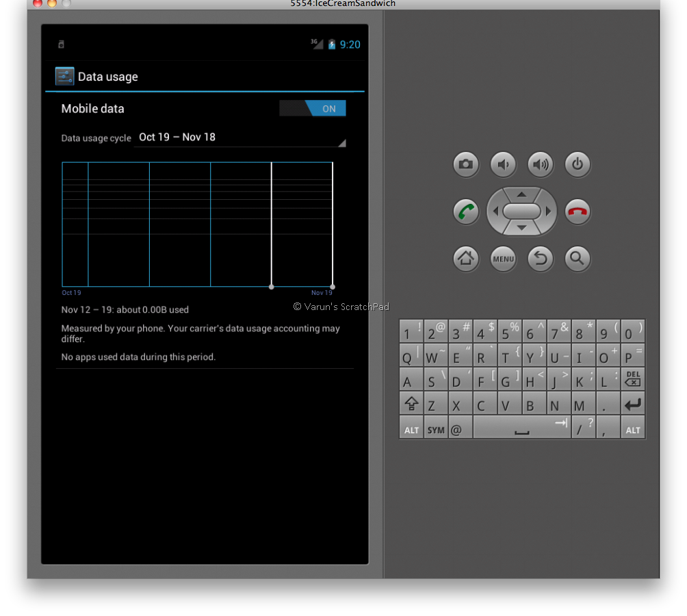This screenshot has width=687, height=616.
Task: Click the 5 percent key
Action: (510, 331)
